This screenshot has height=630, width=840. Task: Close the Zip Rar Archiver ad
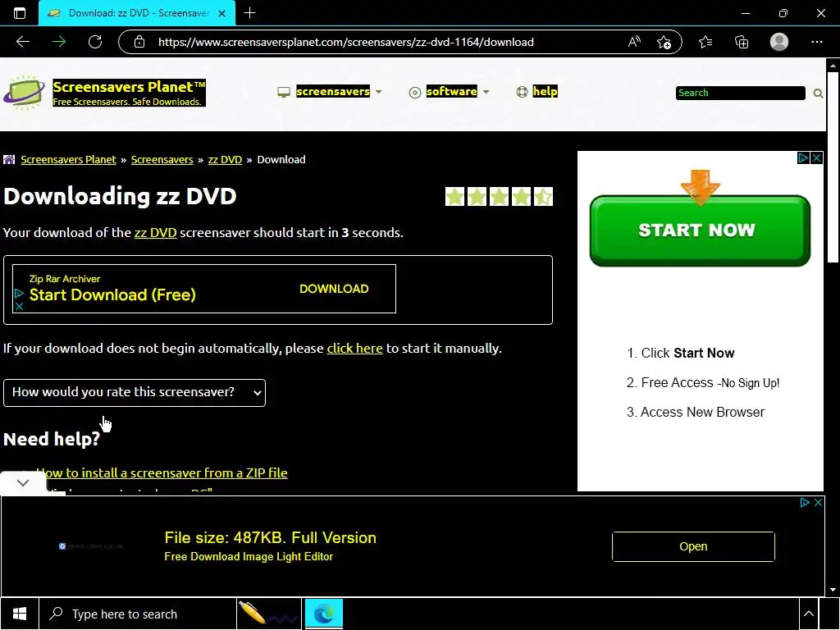(19, 307)
